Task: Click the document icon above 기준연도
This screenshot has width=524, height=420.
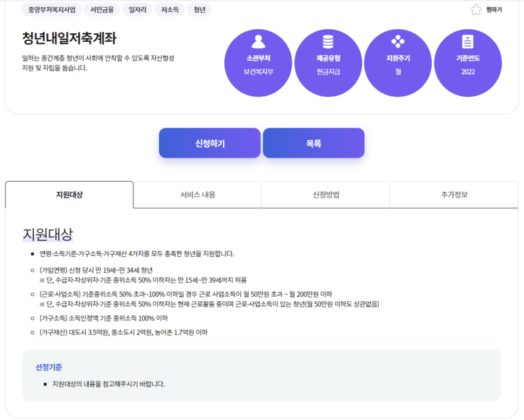Action: 468,42
